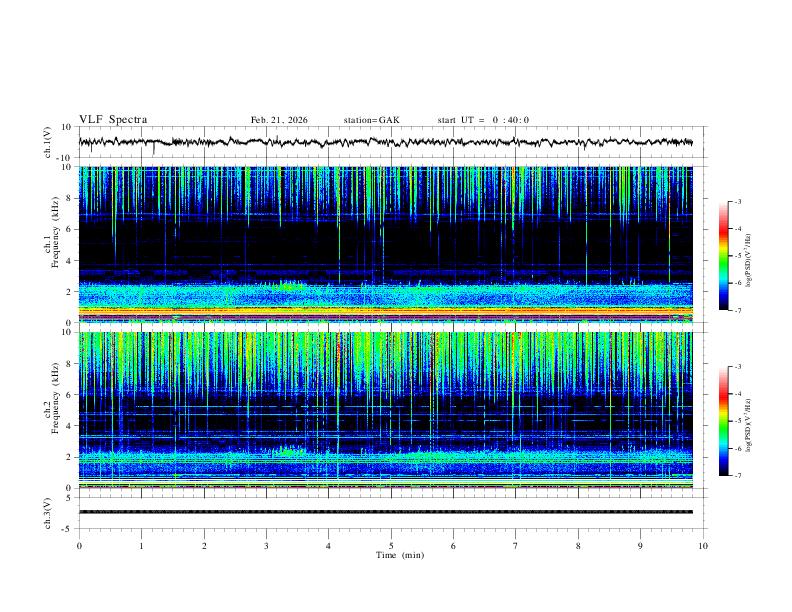The width and height of the screenshot is (792, 612).
Task: Select the "start UT = 0 :40: 0" text
Action: (483, 120)
